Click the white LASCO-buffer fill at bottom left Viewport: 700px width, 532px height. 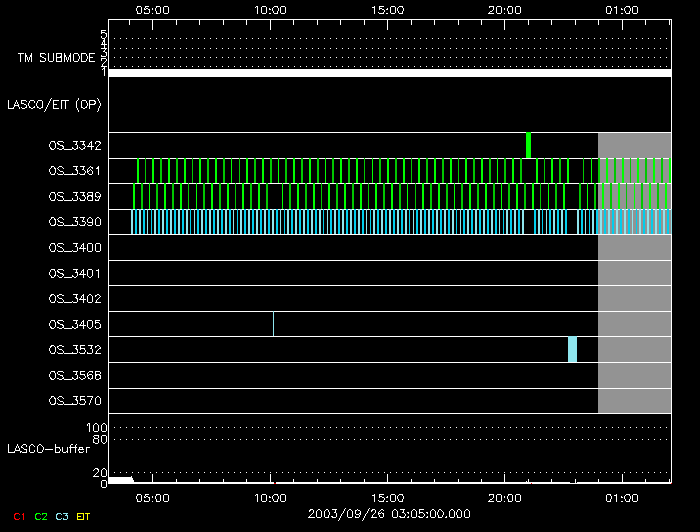click(120, 480)
